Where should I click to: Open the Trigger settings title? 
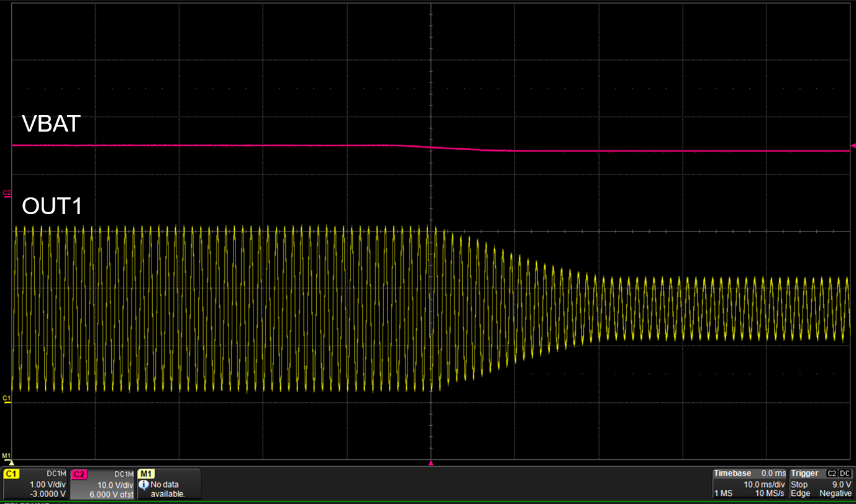(804, 474)
